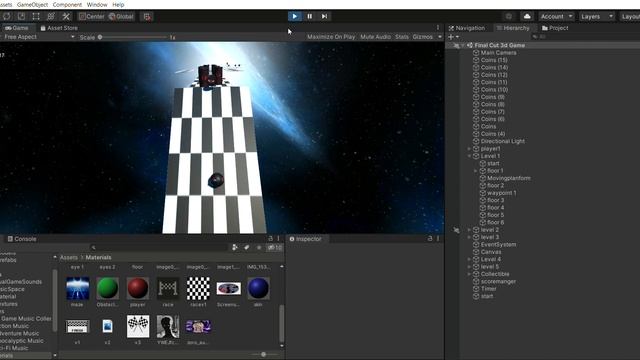Click the pause button

point(310,16)
